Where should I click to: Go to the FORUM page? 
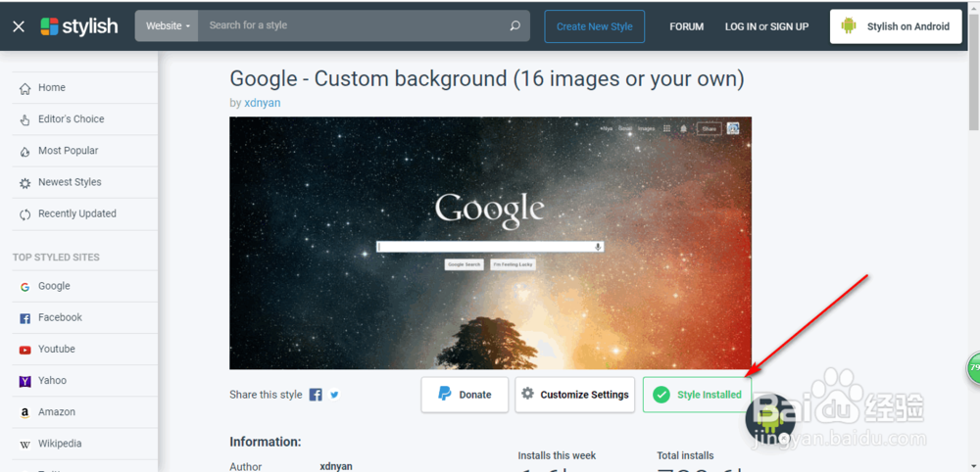(686, 26)
